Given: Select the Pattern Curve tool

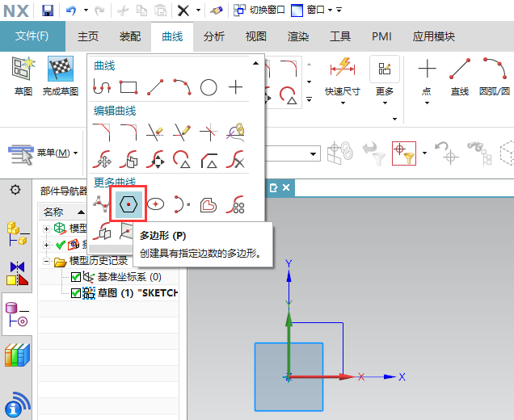Looking at the screenshot, I should tap(235, 204).
